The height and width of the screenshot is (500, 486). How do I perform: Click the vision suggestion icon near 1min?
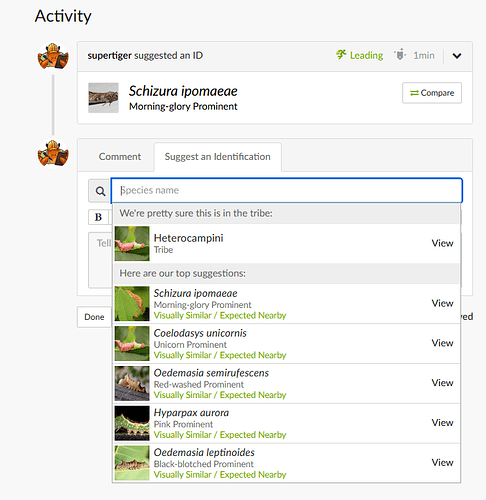click(400, 54)
